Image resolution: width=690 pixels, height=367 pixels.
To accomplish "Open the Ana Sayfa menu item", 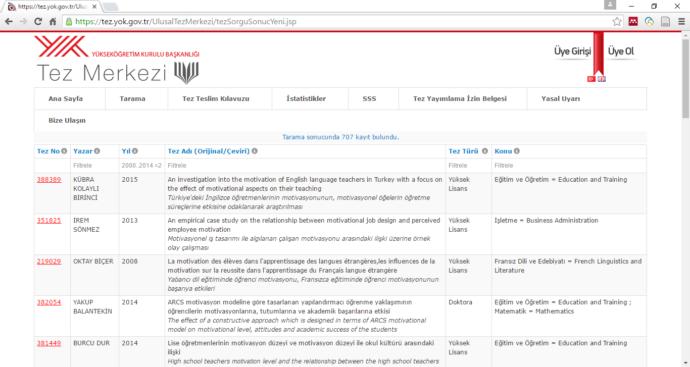I will point(66,99).
